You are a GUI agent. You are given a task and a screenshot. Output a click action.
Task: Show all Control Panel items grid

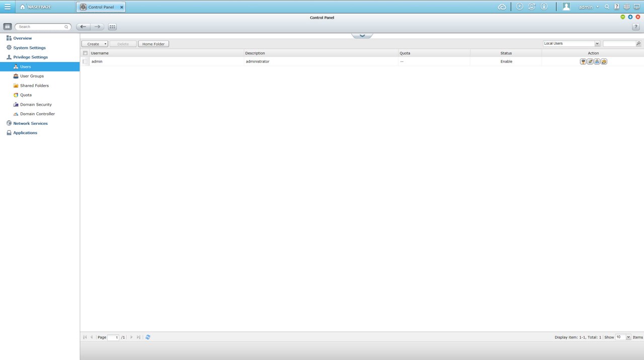point(112,27)
